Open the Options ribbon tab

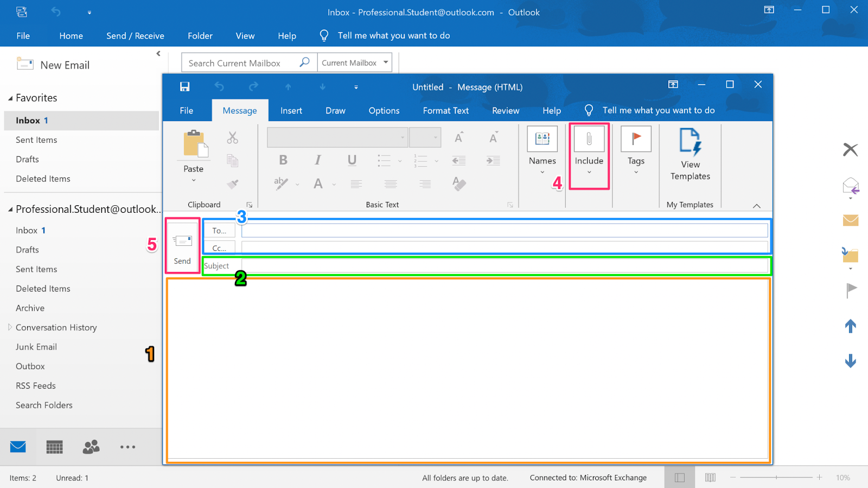(x=384, y=111)
